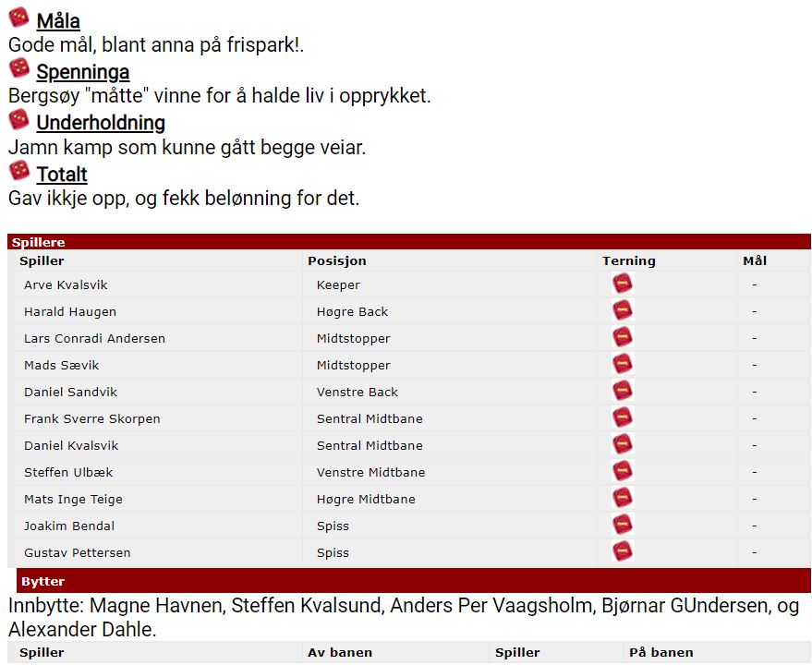Image resolution: width=812 pixels, height=665 pixels.
Task: Click Mads Sævik's terning dice icon
Action: (623, 364)
